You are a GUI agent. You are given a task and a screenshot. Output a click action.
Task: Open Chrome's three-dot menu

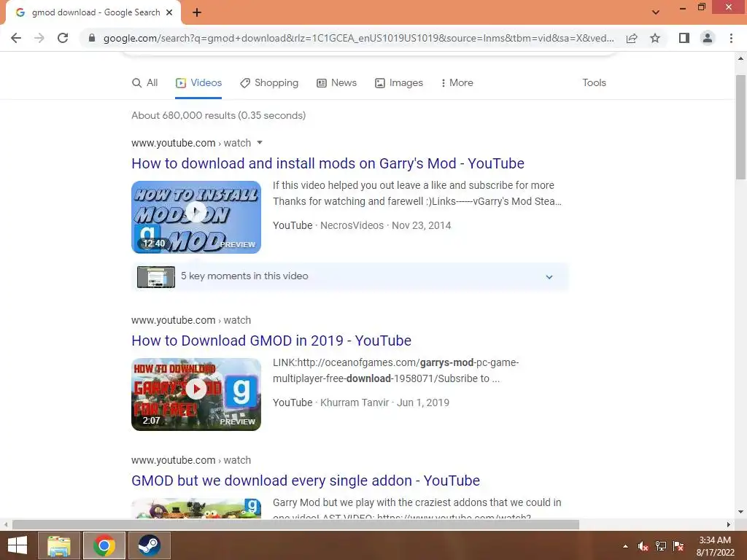tap(731, 38)
